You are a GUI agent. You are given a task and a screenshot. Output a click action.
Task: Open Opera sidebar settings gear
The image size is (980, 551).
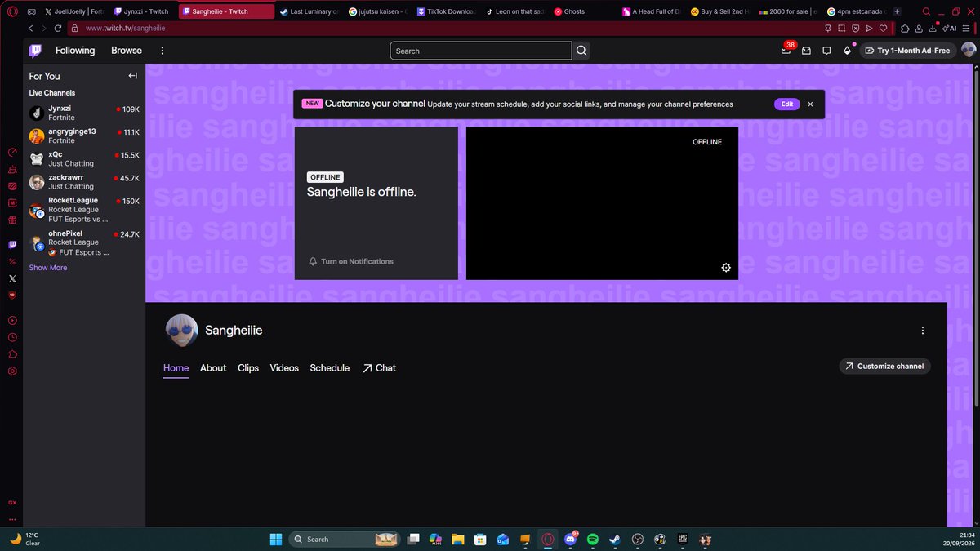12,371
